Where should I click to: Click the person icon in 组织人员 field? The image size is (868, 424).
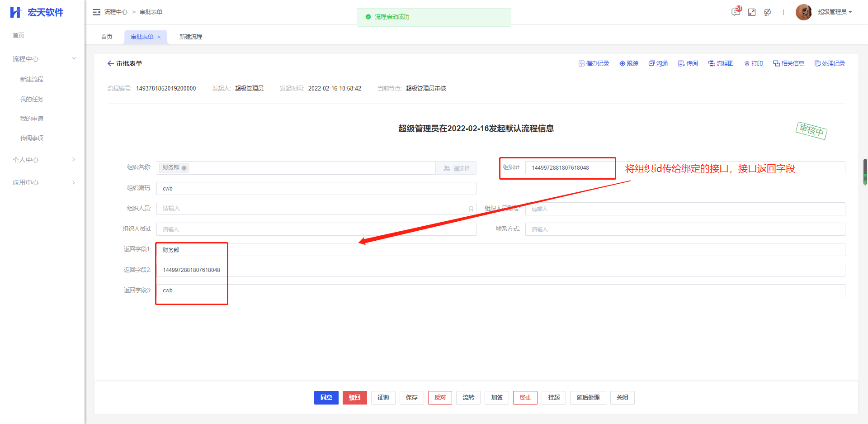[471, 209]
